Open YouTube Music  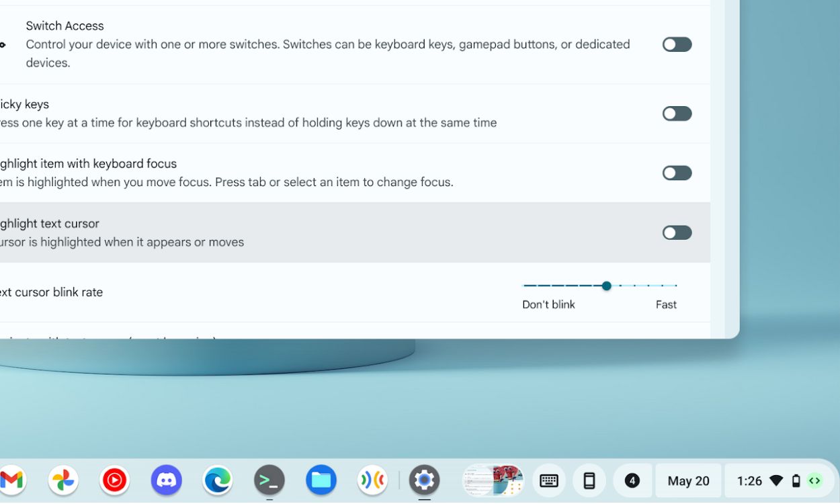[114, 480]
